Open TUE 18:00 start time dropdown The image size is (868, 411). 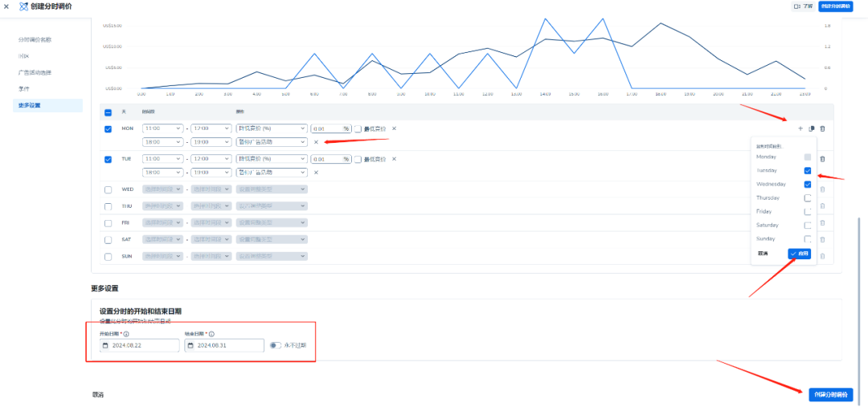click(162, 172)
